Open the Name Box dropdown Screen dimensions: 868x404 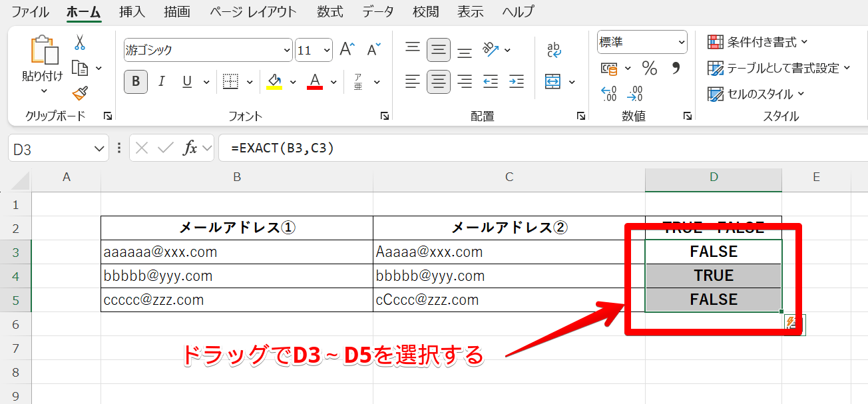point(101,148)
